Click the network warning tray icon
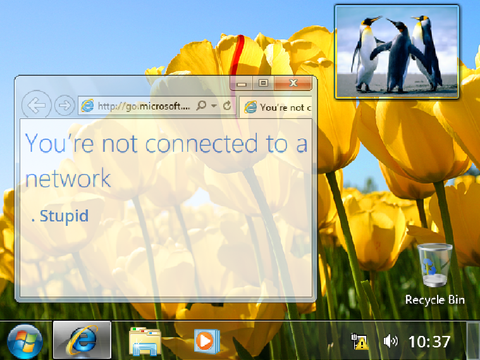Screen dimensions: 480x360 [359, 341]
